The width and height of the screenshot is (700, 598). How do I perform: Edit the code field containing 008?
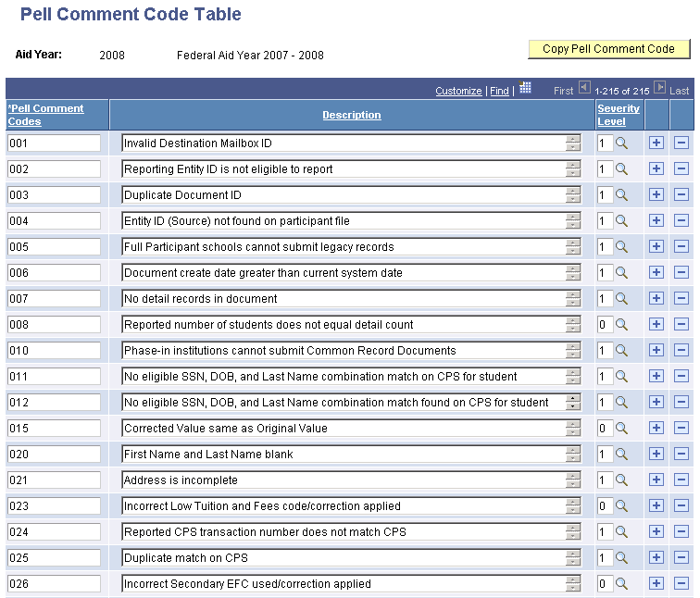point(54,324)
